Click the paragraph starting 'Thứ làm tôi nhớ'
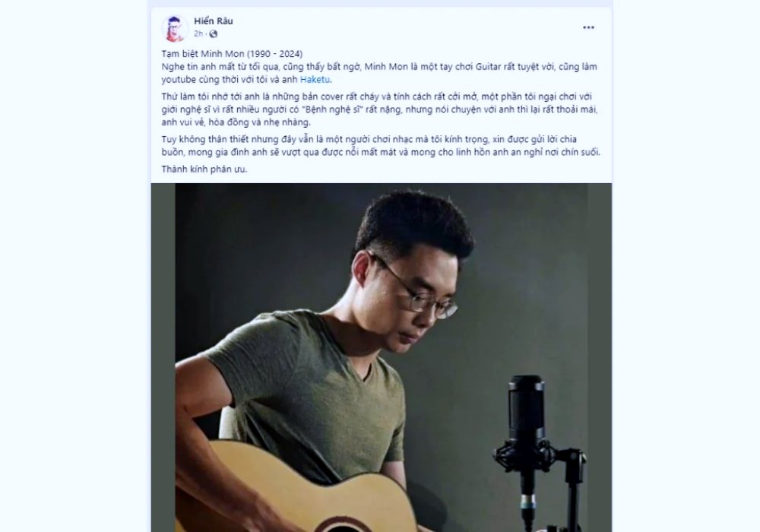Screen dimensions: 760x532 [x=379, y=109]
